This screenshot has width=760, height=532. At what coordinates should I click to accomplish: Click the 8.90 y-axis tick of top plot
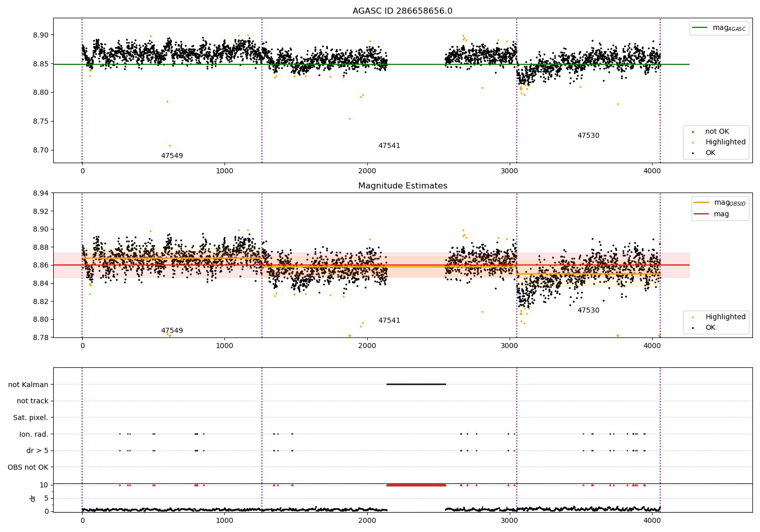41,35
